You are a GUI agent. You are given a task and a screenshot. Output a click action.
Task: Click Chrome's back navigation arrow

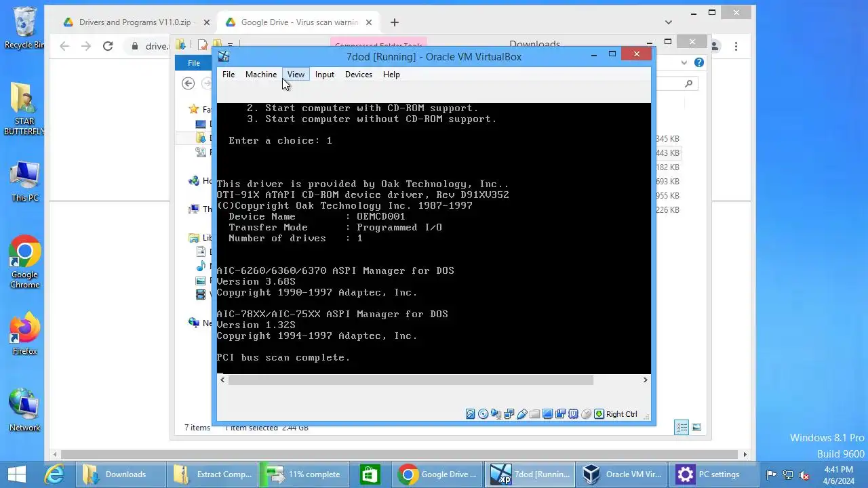(64, 46)
